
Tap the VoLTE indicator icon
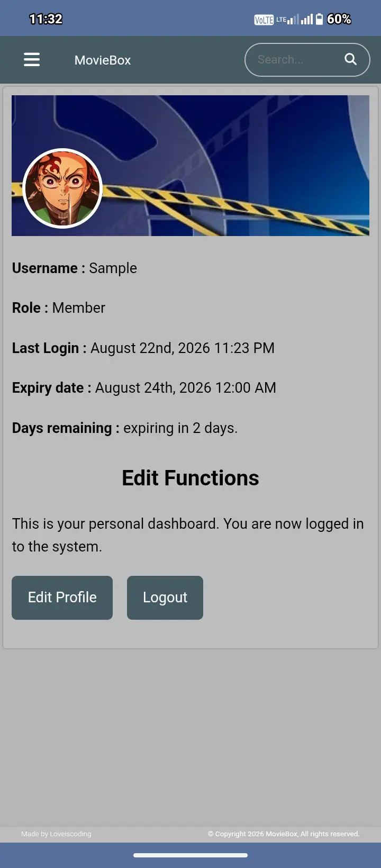click(264, 20)
